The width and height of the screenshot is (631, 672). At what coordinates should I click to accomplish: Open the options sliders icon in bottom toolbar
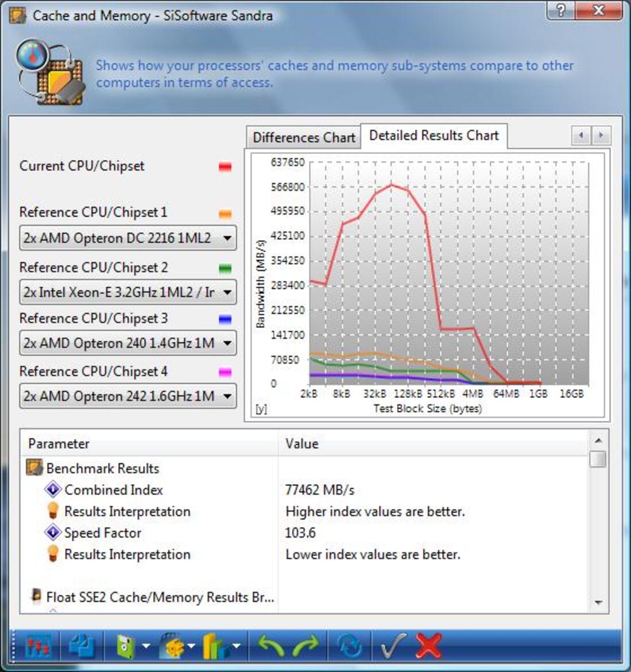pyautogui.click(x=38, y=646)
